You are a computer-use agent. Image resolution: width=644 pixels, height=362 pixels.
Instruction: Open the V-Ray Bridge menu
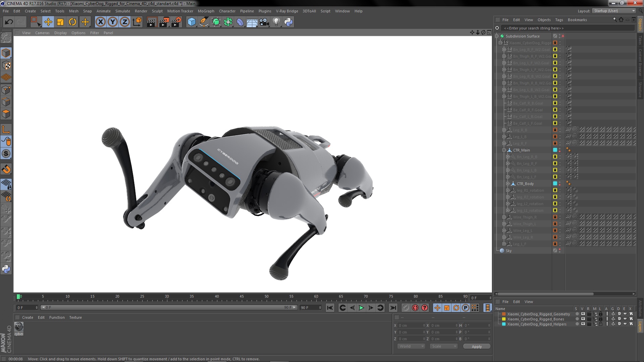pyautogui.click(x=287, y=11)
